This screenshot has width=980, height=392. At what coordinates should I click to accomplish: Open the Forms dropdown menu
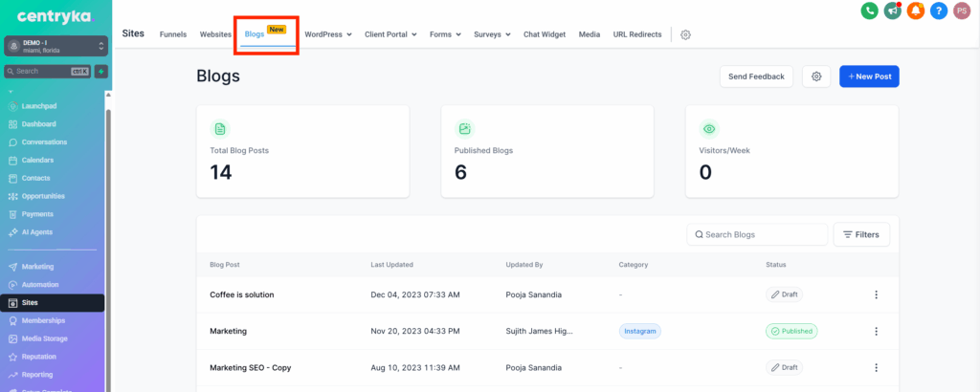445,34
